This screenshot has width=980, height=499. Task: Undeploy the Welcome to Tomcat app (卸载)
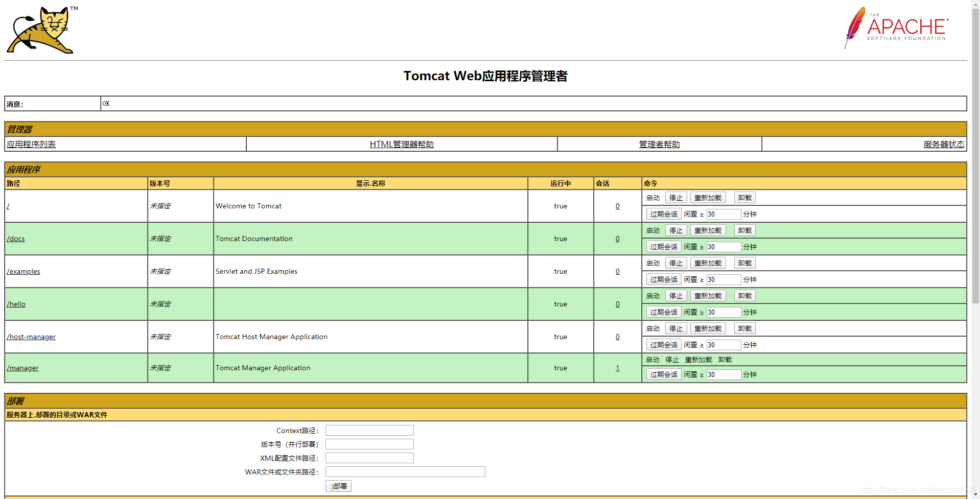pyautogui.click(x=744, y=198)
